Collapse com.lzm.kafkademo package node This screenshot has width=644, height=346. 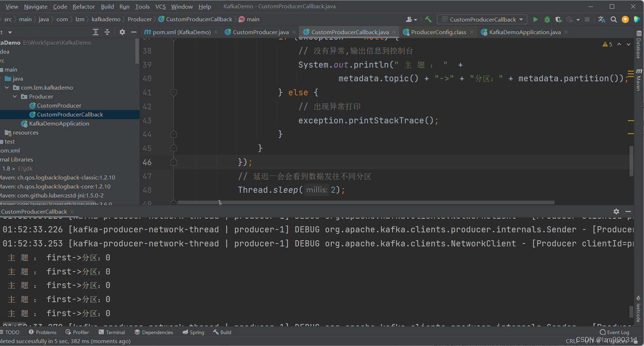[x=7, y=87]
